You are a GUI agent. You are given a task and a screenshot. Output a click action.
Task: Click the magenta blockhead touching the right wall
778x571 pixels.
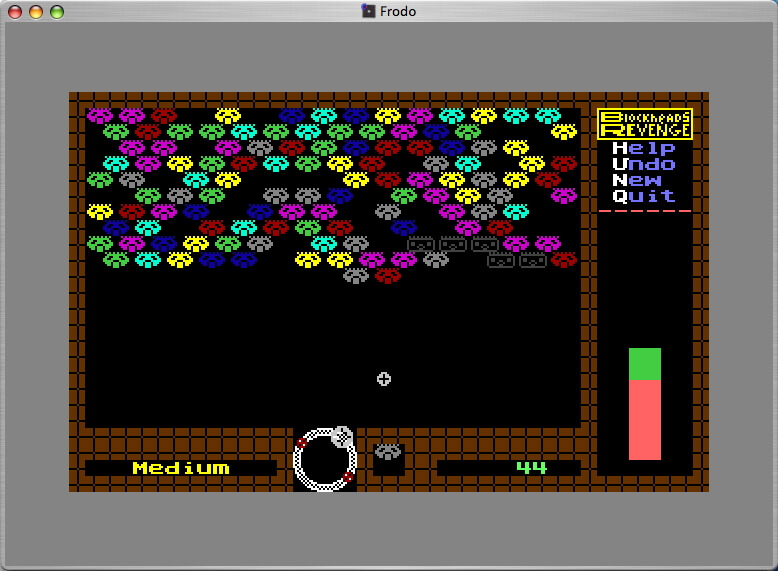click(x=564, y=196)
